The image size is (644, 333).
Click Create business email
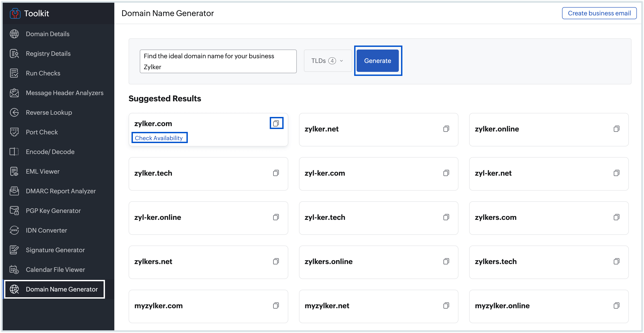click(x=599, y=13)
